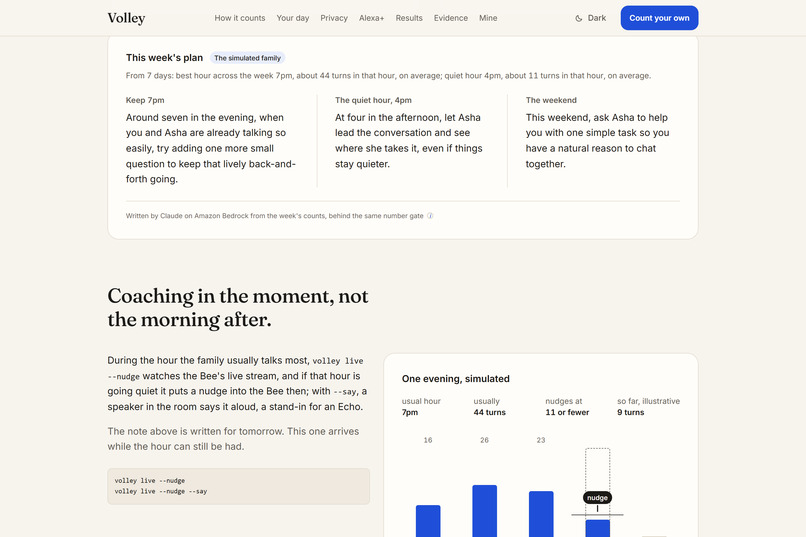Click The simulated family badge
Viewport: 806px width, 537px height.
pos(247,58)
